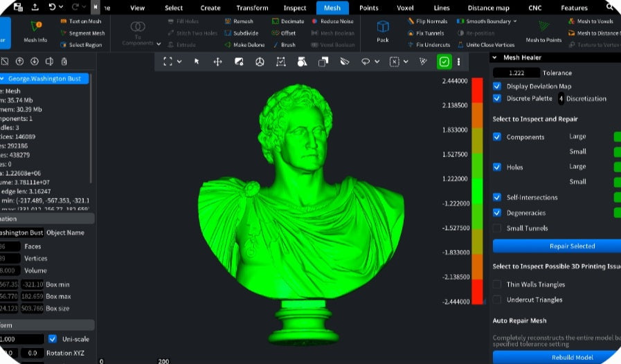
Task: Toggle the Holes checkbox
Action: (497, 167)
